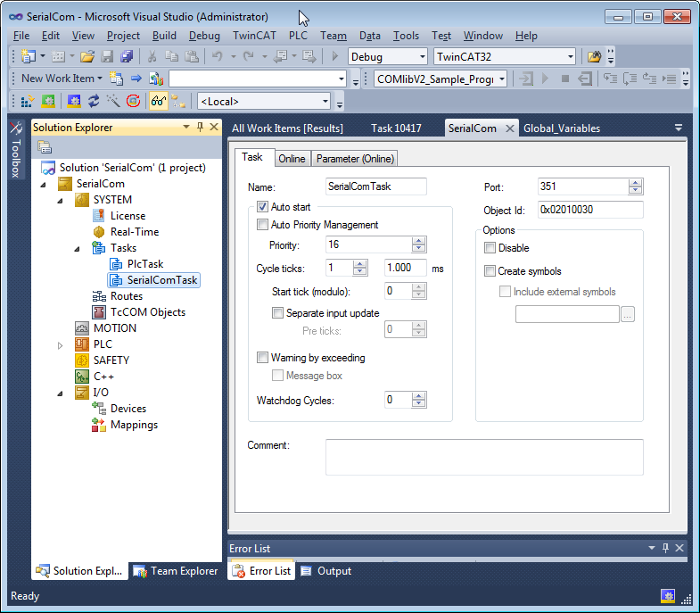Enable Create symbols checkbox
The height and width of the screenshot is (613, 700).
(490, 270)
